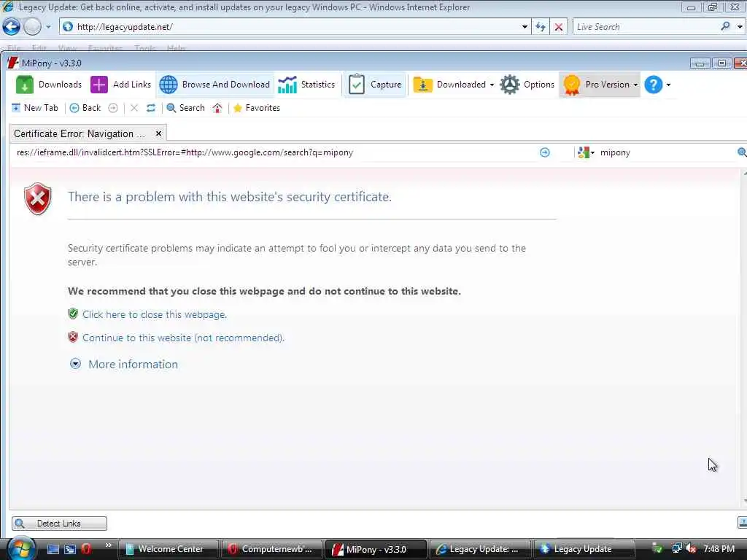The image size is (747, 560).
Task: Click the magnifier icon beside mipony search
Action: [742, 152]
